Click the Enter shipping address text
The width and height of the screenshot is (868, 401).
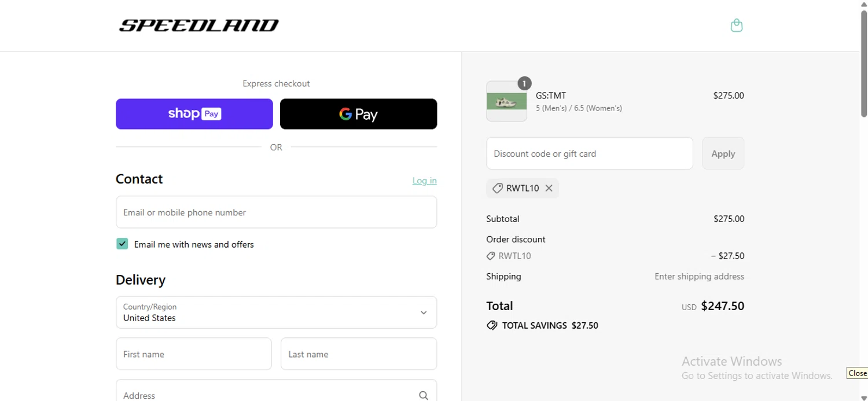(x=699, y=277)
